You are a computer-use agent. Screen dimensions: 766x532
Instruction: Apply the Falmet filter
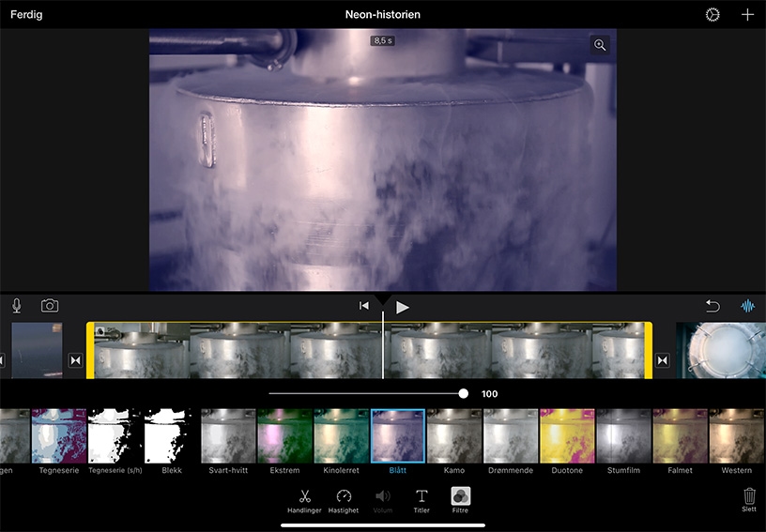(680, 436)
